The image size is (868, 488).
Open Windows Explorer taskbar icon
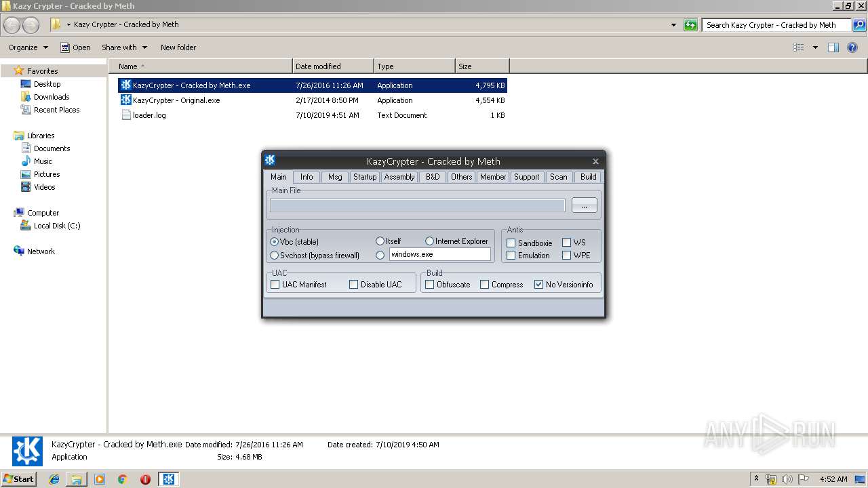point(77,479)
